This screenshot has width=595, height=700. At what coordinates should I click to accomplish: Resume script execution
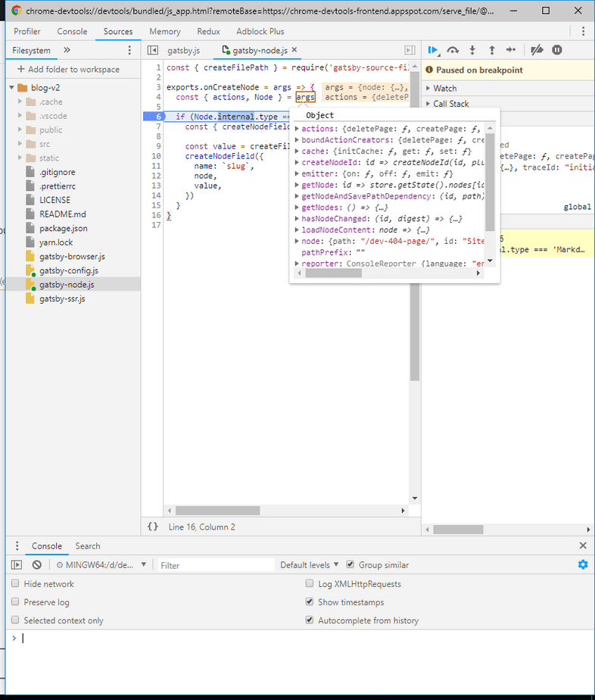click(x=432, y=50)
